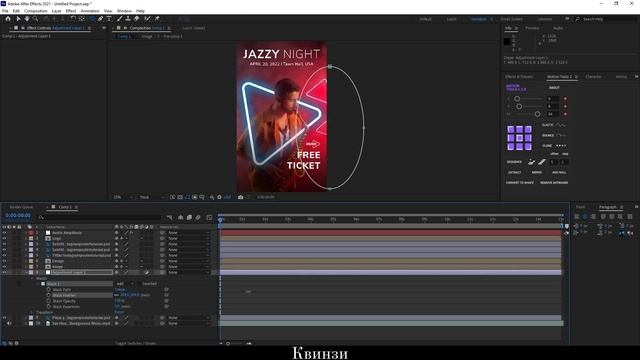The height and width of the screenshot is (360, 640).
Task: Click the first Motion Tools slider handle
Action: (x=517, y=99)
